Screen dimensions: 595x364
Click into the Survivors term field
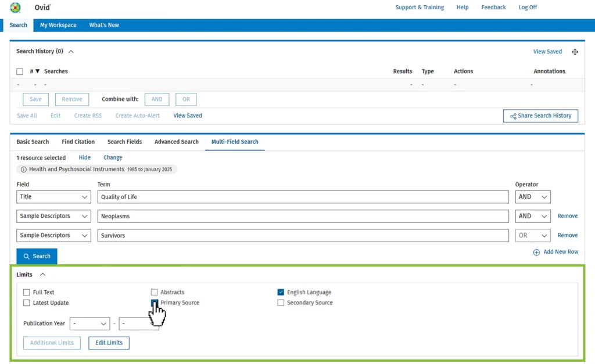[303, 236]
